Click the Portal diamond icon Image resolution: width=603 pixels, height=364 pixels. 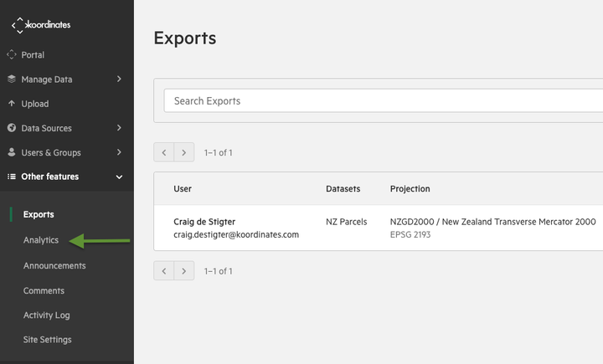[12, 54]
